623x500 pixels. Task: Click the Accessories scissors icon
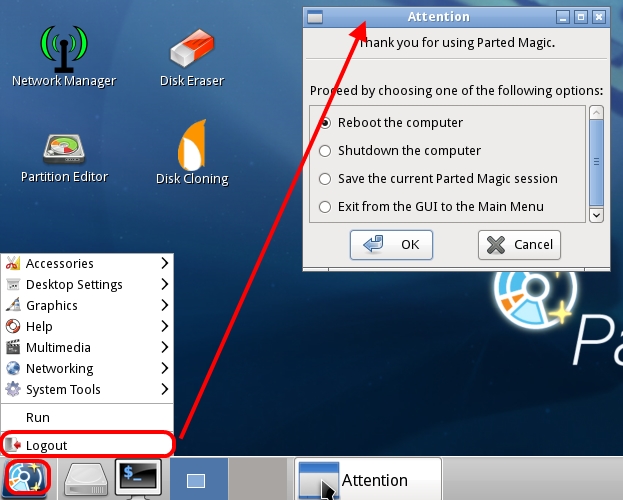[13, 263]
